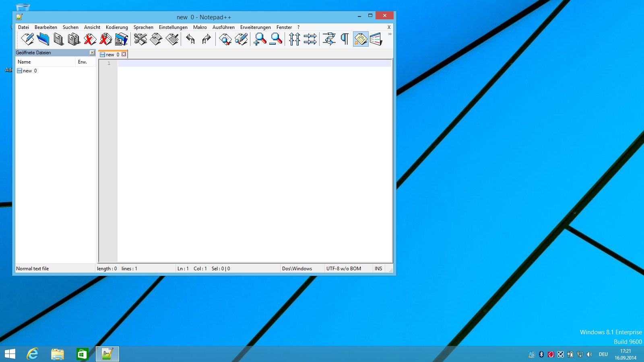
Task: Click the Paste clipboard toolbar icon
Action: (172, 39)
